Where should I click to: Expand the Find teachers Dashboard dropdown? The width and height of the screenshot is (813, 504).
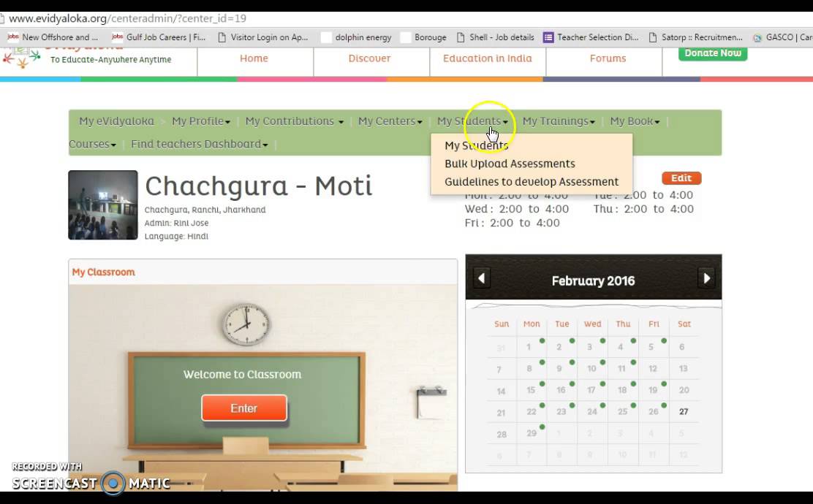coord(199,144)
